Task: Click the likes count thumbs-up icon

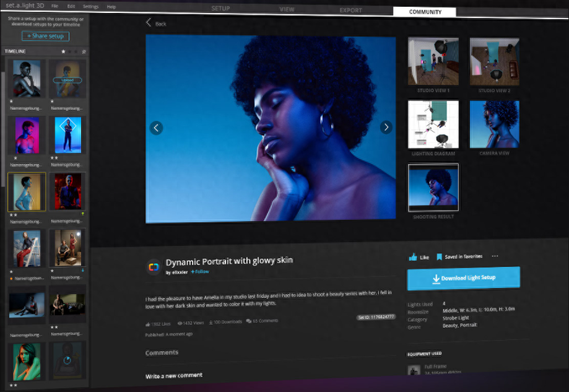Action: [148, 324]
